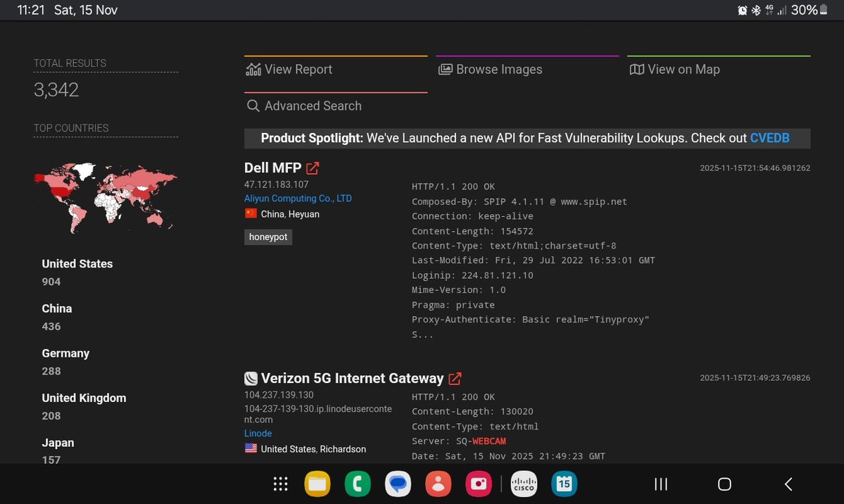
Task: Click IP address 104.237.139.130
Action: tap(279, 395)
